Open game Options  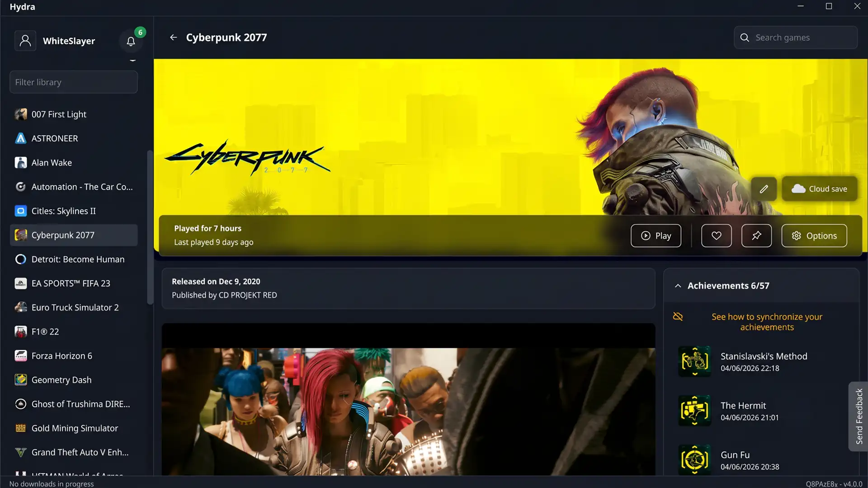(x=814, y=236)
